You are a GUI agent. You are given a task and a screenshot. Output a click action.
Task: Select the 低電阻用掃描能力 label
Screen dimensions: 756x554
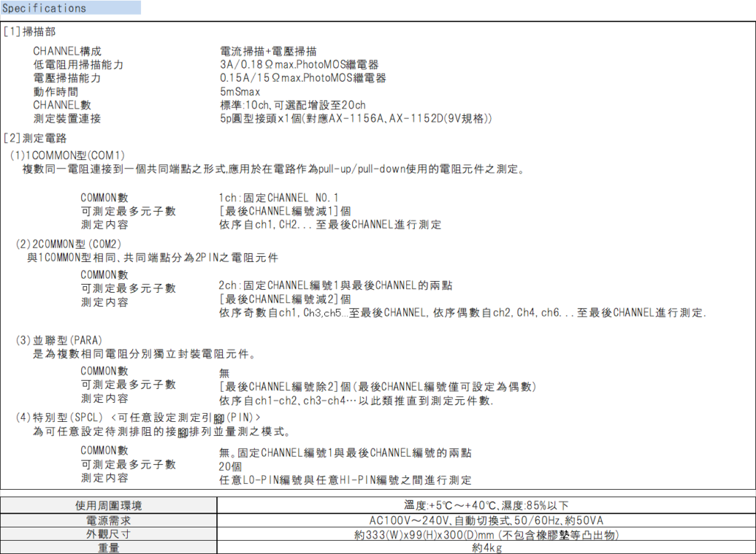pyautogui.click(x=78, y=64)
